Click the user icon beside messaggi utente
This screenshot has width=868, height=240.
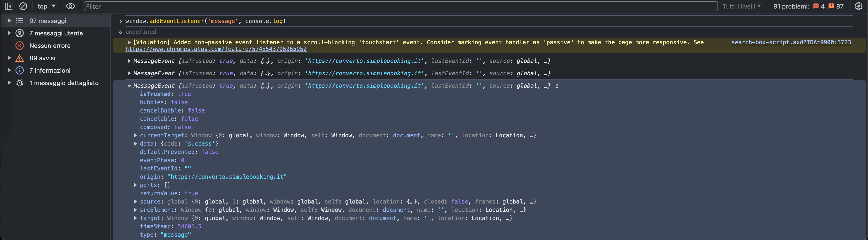tap(20, 33)
